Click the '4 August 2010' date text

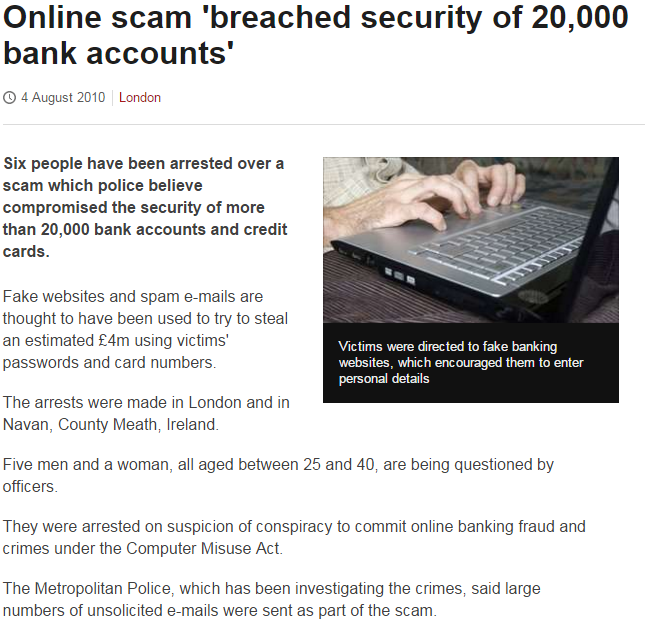click(63, 98)
